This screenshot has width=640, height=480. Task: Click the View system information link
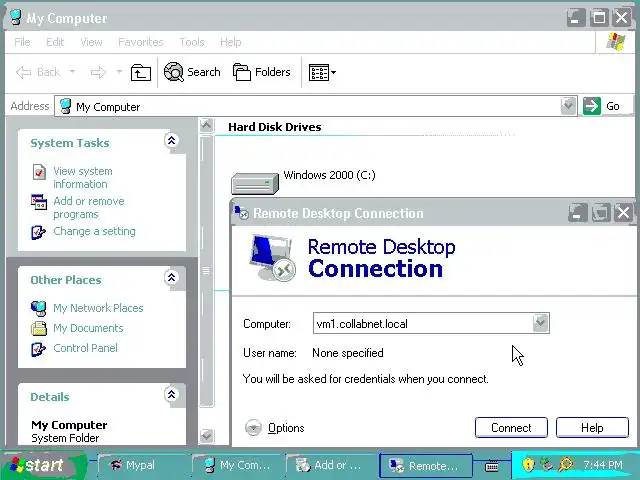point(83,178)
